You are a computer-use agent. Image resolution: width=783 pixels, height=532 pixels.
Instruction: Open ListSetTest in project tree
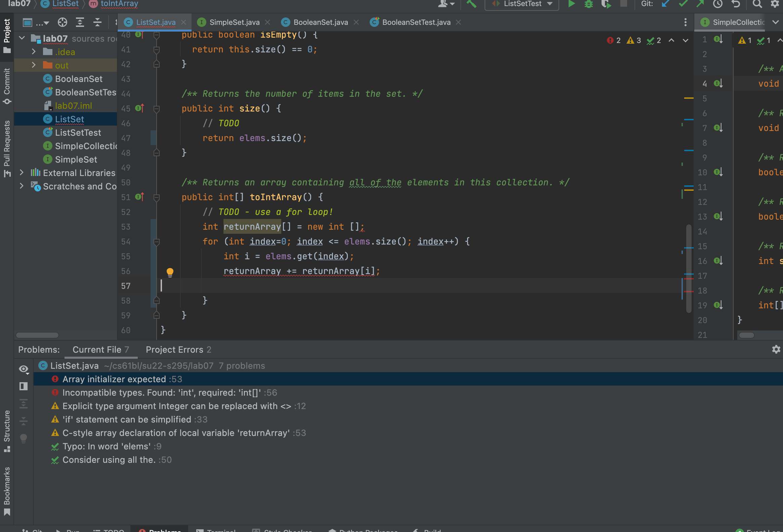click(x=78, y=133)
